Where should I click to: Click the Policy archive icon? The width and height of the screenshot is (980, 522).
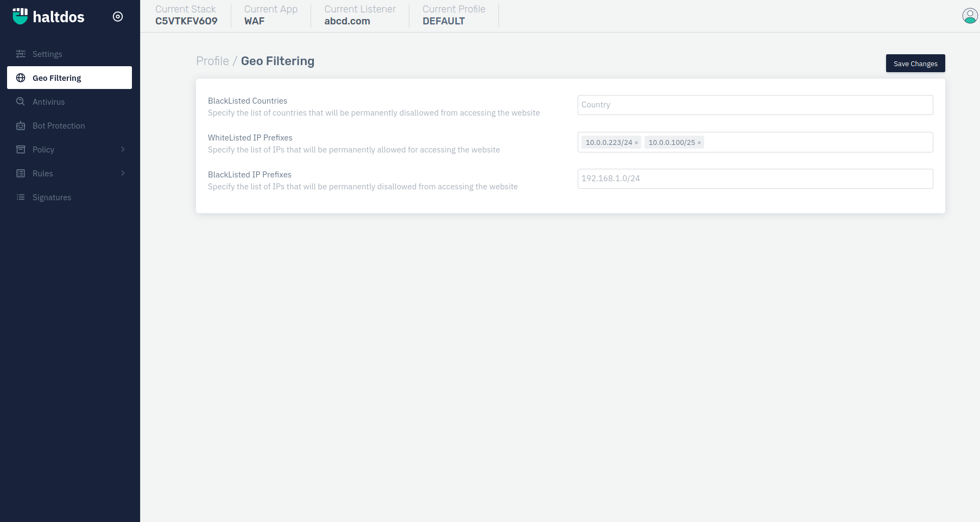pos(21,149)
